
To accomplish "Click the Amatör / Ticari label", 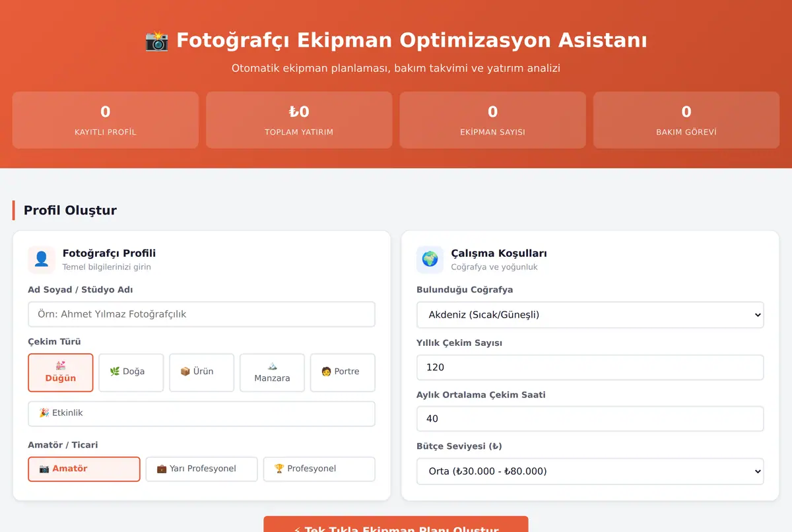I will tap(63, 445).
